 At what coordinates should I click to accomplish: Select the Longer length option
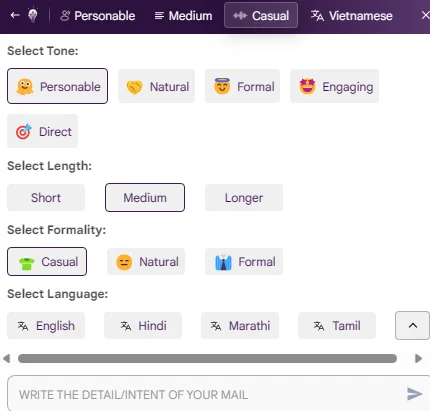coord(244,198)
